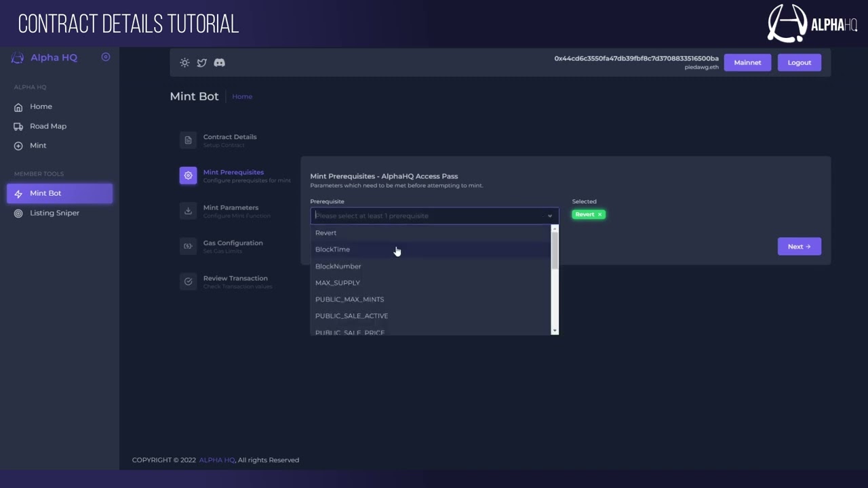Screen dimensions: 868x488
Task: Click the Home house icon
Action: 18,107
